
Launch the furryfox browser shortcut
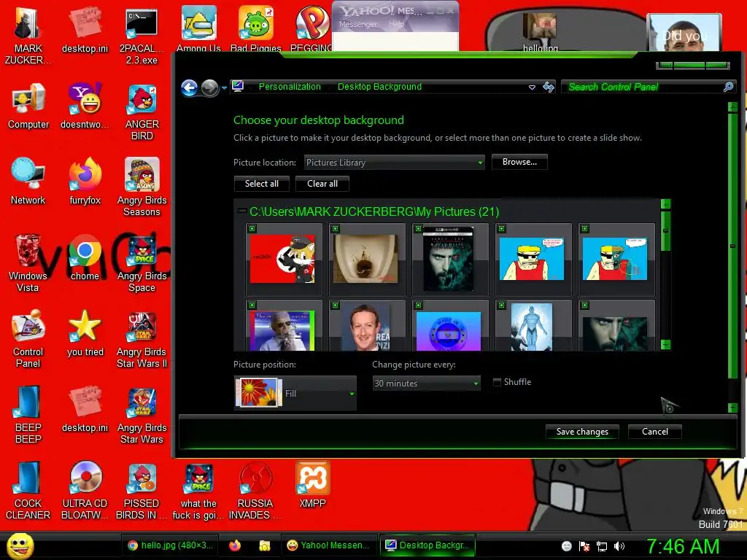tap(85, 182)
